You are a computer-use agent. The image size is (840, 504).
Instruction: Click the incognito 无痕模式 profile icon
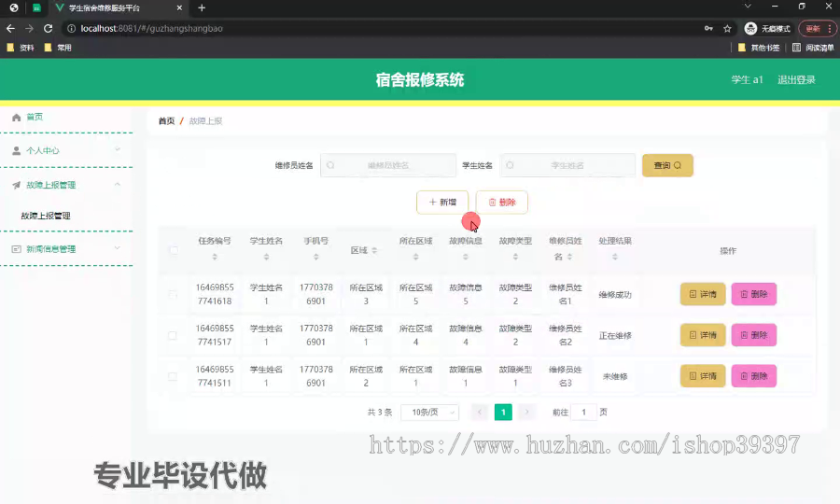pyautogui.click(x=750, y=28)
